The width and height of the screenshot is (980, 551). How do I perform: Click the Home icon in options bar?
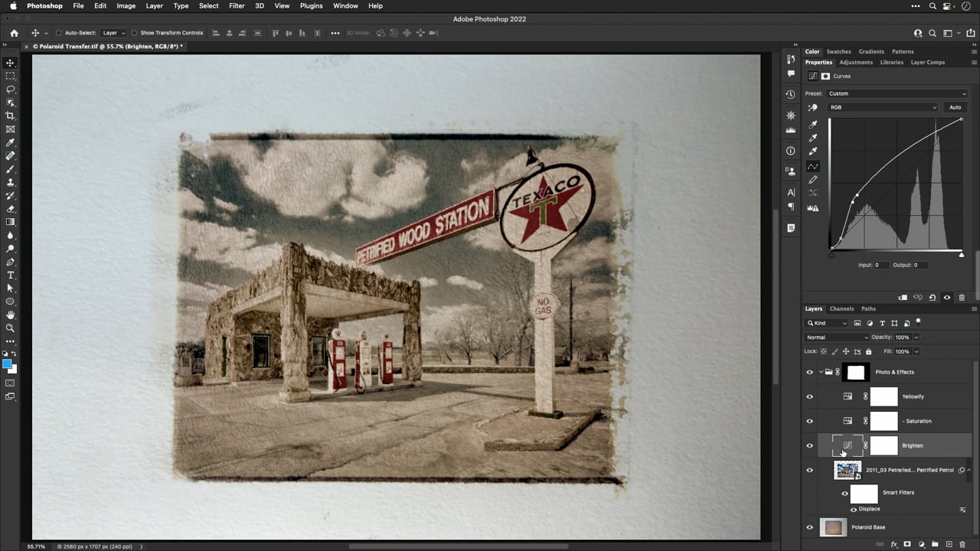coord(14,33)
